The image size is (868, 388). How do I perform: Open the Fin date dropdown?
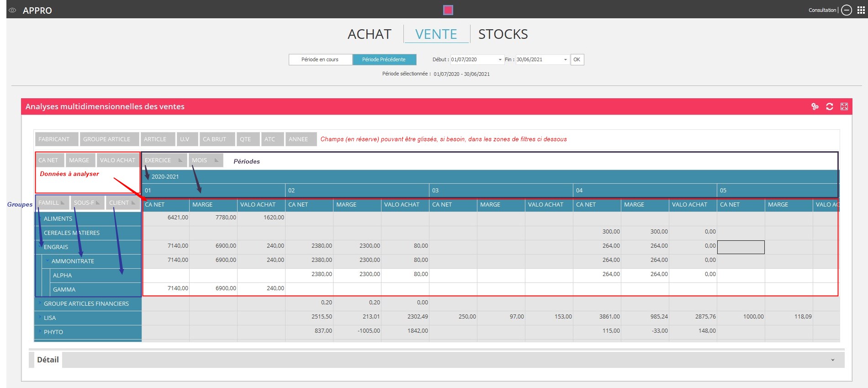click(565, 60)
